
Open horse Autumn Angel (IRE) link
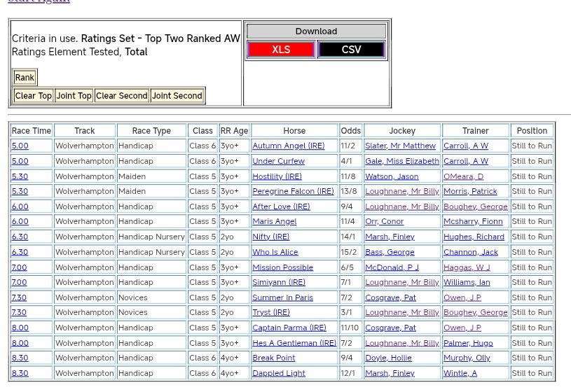click(288, 146)
